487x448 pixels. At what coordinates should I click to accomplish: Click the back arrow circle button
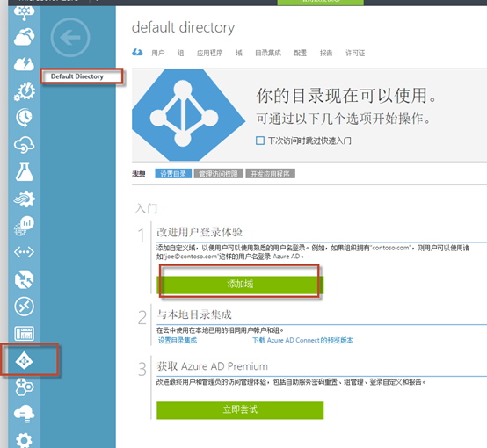point(70,38)
